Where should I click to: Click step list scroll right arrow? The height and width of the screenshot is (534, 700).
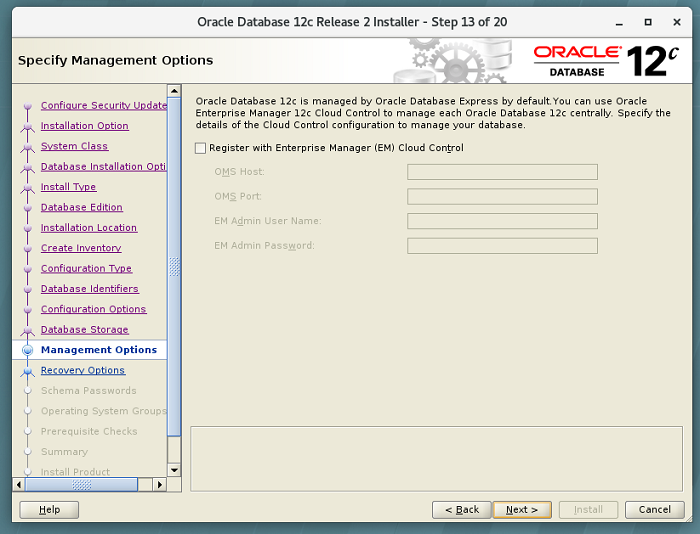159,484
